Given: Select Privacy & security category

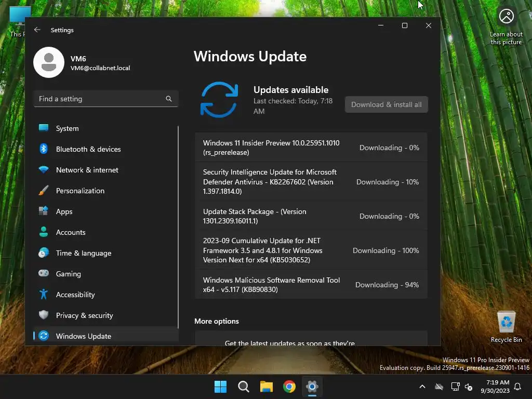Looking at the screenshot, I should coord(105,315).
